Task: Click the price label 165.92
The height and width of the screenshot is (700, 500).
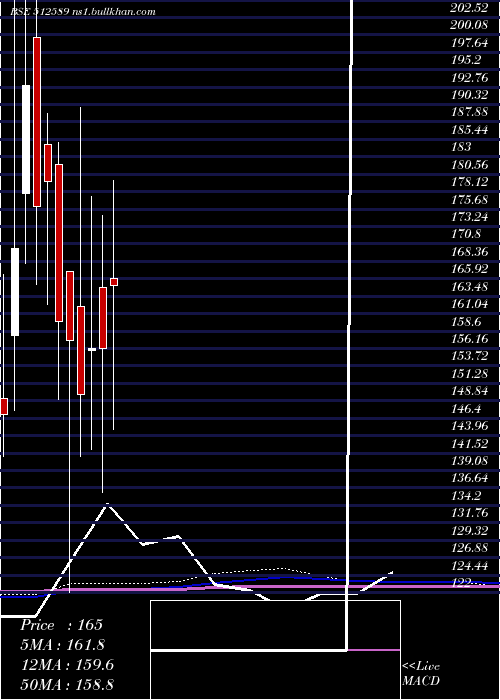Action: (469, 269)
